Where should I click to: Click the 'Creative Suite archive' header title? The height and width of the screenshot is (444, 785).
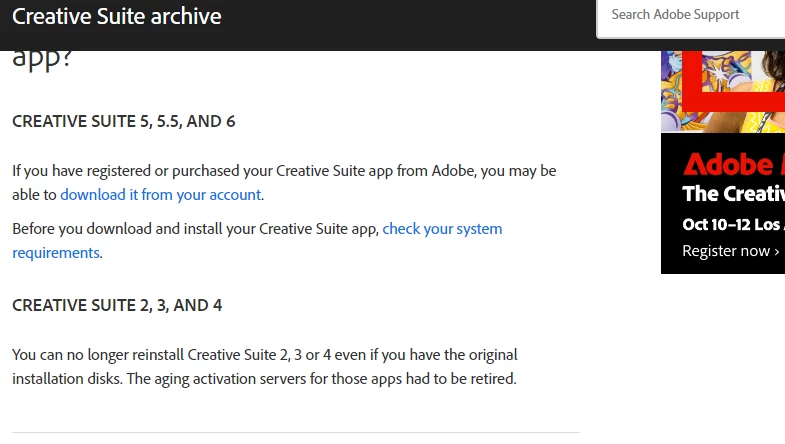tap(117, 17)
